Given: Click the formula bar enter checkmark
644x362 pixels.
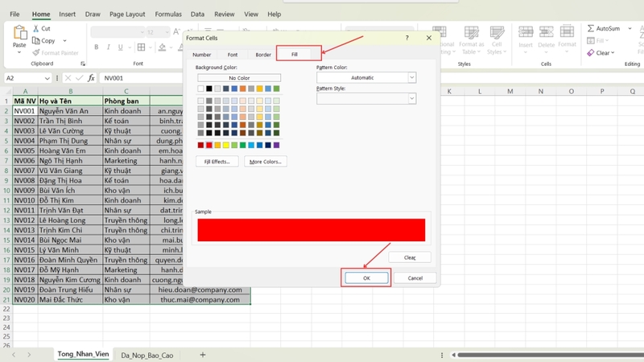Looking at the screenshot, I should click(79, 78).
